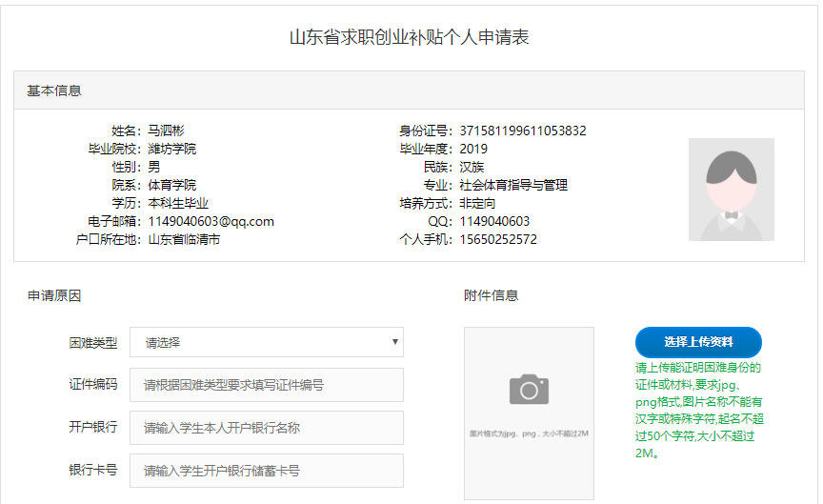The width and height of the screenshot is (823, 504).
Task: Click the image format hint under camera
Action: click(529, 433)
